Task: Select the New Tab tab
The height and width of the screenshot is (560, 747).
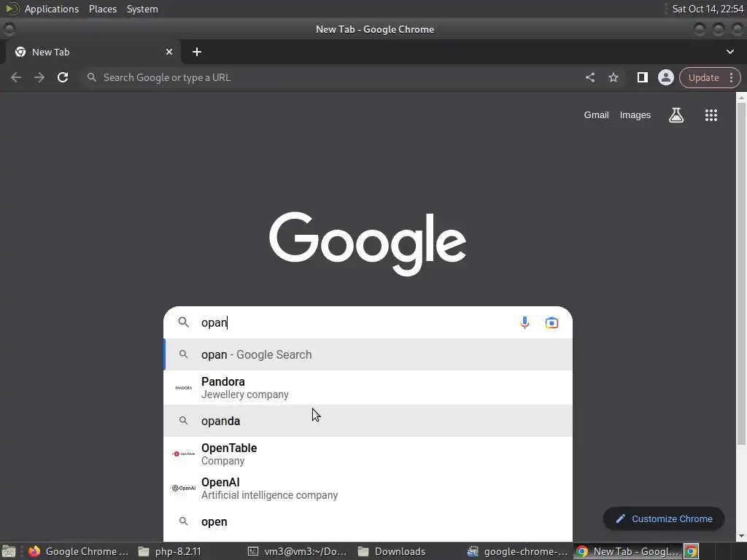Action: coord(93,52)
